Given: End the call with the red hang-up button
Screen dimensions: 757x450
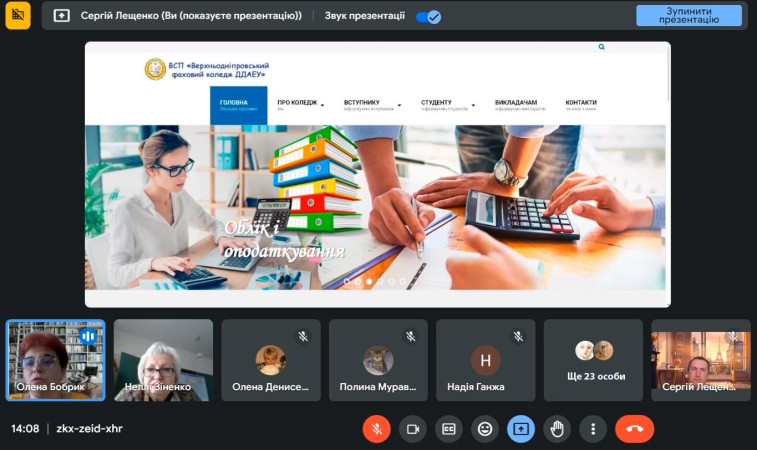Looking at the screenshot, I should coord(634,428).
